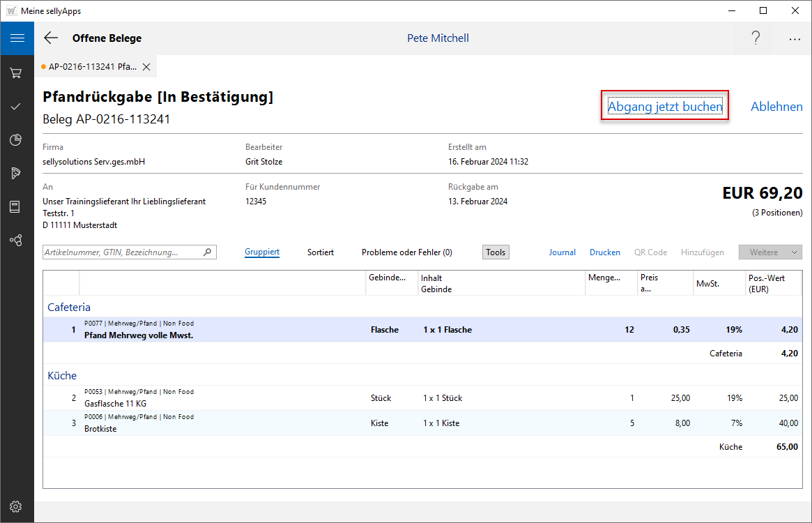Click the Tools button
Image resolution: width=812 pixels, height=523 pixels.
496,252
